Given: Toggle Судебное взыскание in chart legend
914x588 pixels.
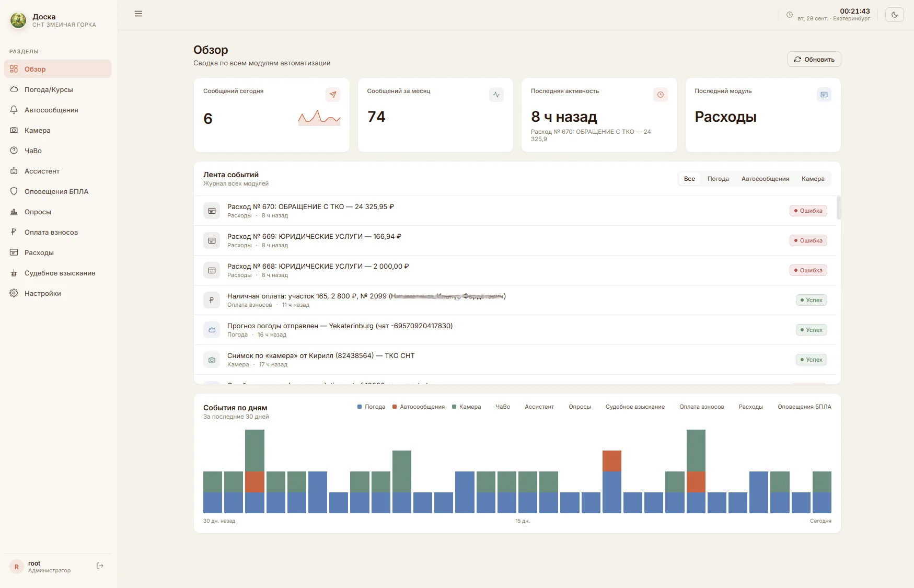Looking at the screenshot, I should (635, 407).
